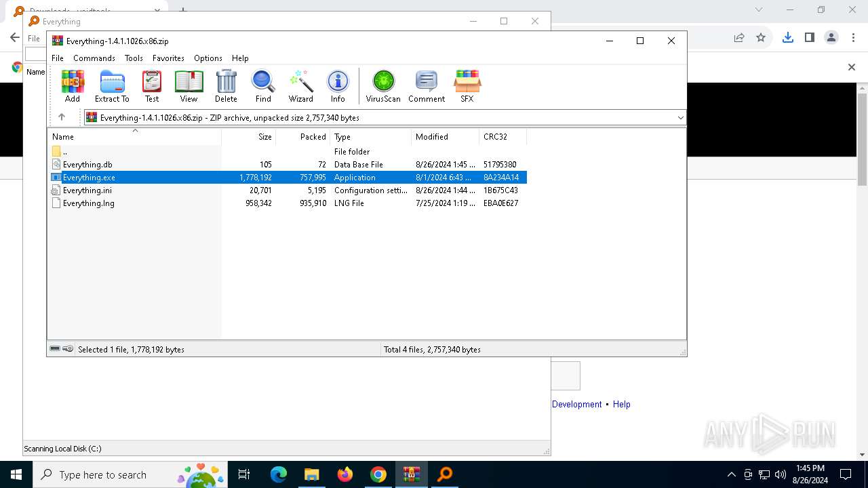Screen dimensions: 868x488
Task: Open the volume speaker tray icon
Action: pos(781,474)
